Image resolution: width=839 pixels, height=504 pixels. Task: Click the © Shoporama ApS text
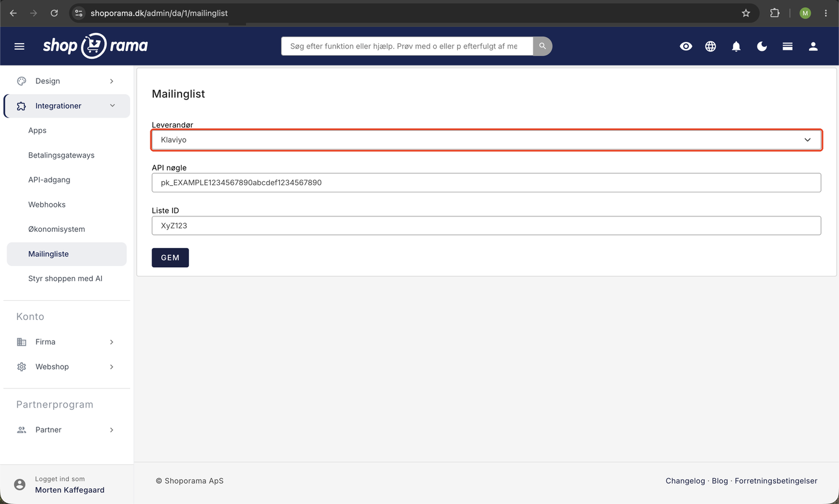(x=189, y=481)
